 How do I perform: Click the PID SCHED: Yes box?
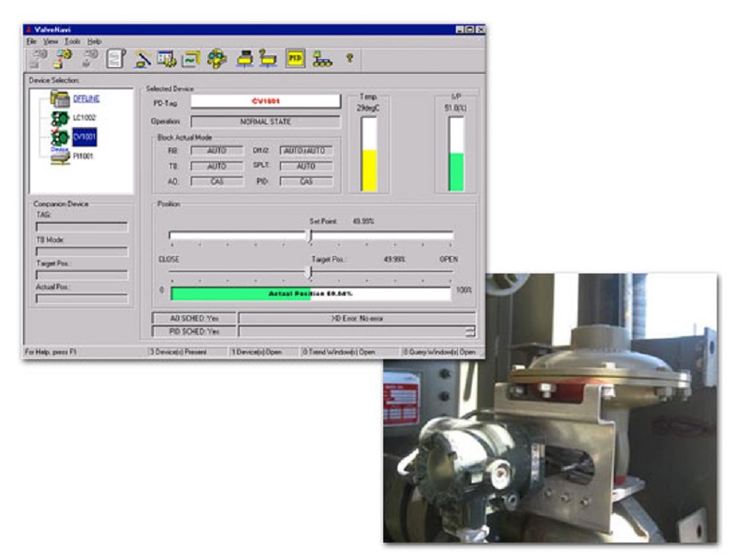(194, 332)
